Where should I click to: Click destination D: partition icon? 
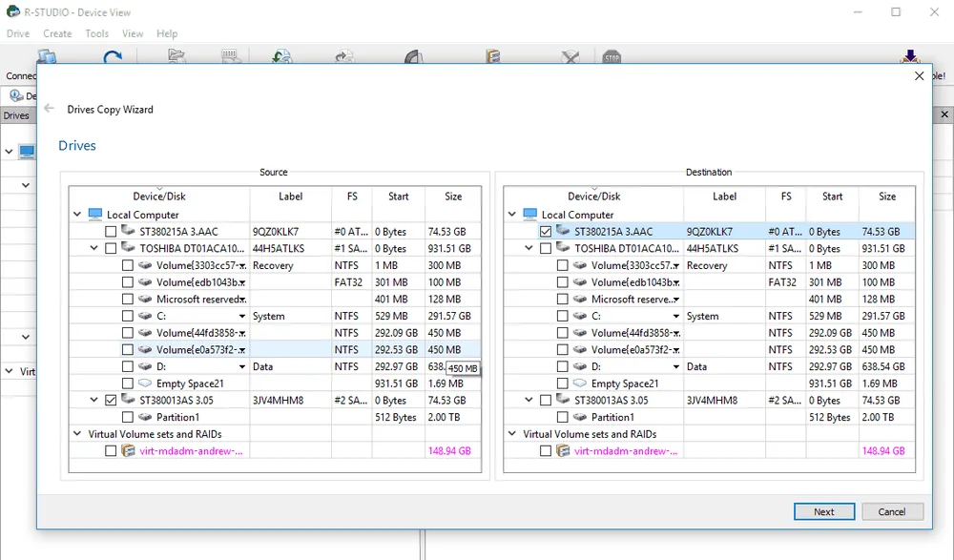tap(580, 366)
